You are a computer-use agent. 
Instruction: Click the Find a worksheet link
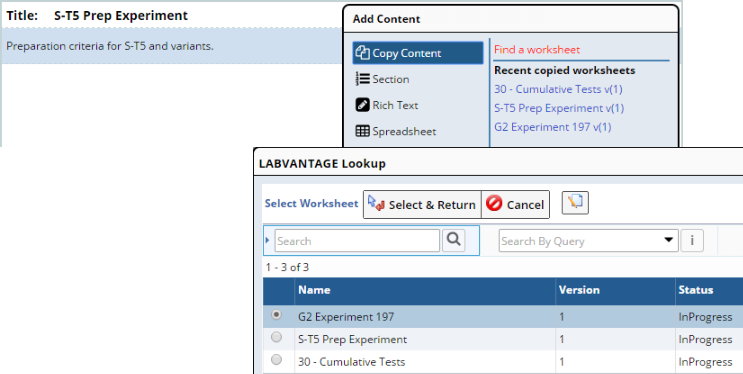[537, 50]
